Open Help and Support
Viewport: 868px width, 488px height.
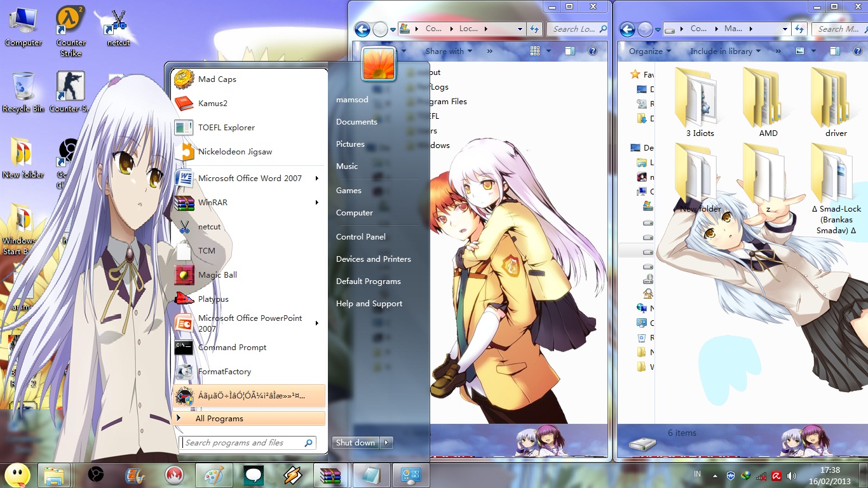[x=369, y=304]
